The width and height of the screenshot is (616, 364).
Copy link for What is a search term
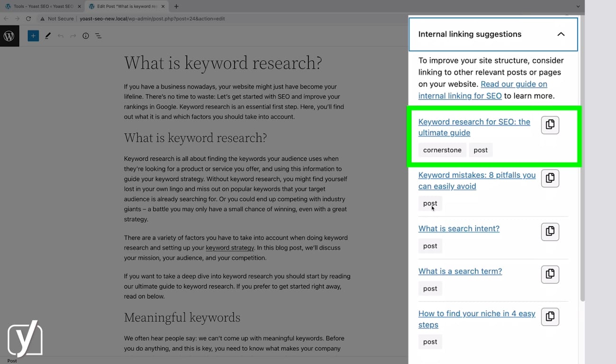[550, 274]
